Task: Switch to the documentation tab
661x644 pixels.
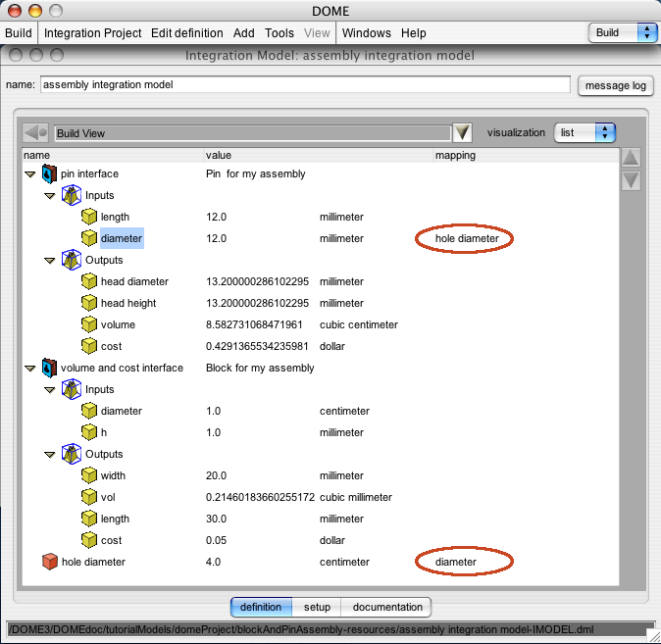Action: [x=387, y=607]
